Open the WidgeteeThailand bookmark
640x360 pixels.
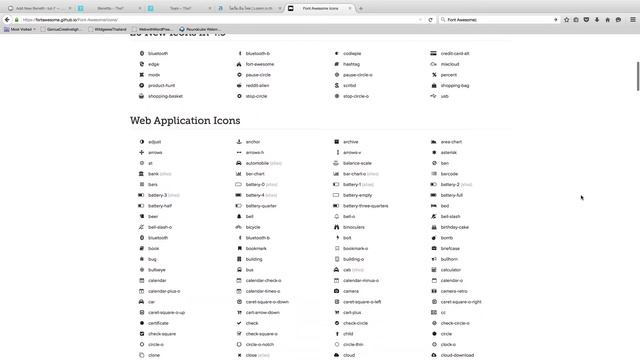[108, 29]
